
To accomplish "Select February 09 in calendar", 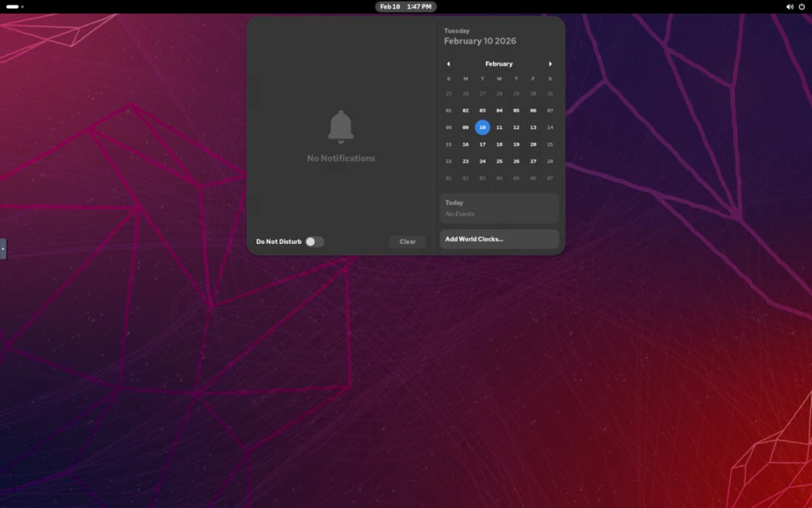I will coord(465,127).
